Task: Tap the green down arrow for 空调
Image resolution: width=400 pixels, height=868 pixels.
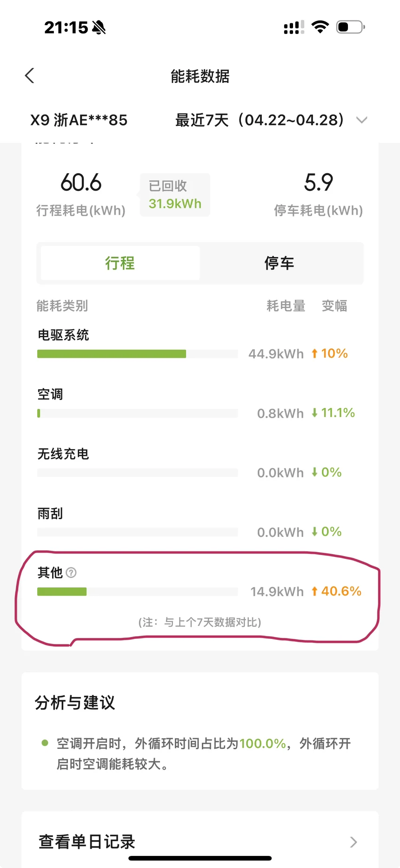Action: (x=314, y=413)
